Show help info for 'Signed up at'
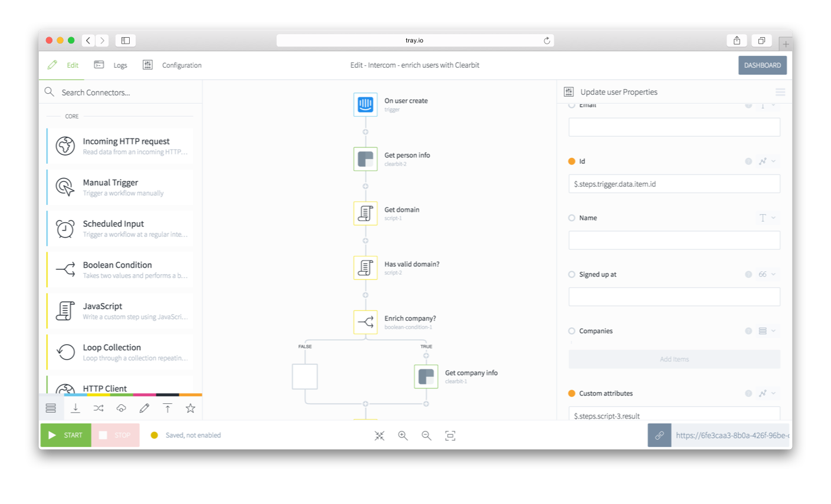 click(748, 274)
